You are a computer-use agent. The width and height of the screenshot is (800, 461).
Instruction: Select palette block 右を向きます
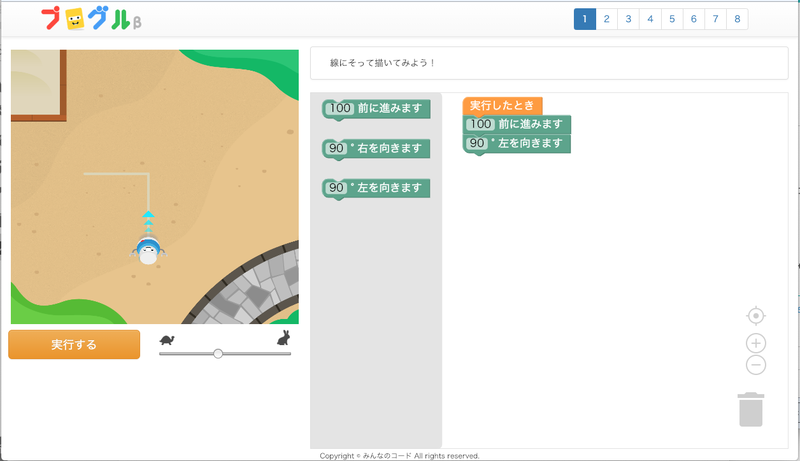[376, 149]
